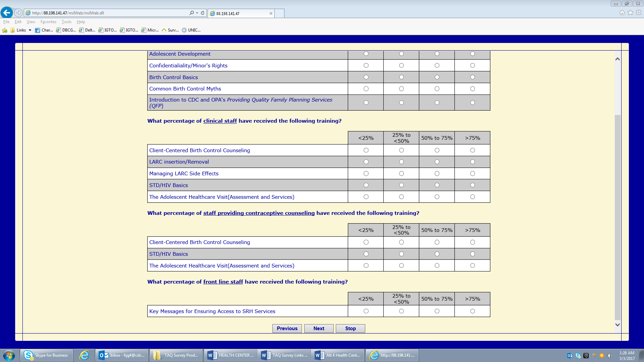This screenshot has height=362, width=644.
Task: Open the Tools menu
Action: tap(66, 22)
